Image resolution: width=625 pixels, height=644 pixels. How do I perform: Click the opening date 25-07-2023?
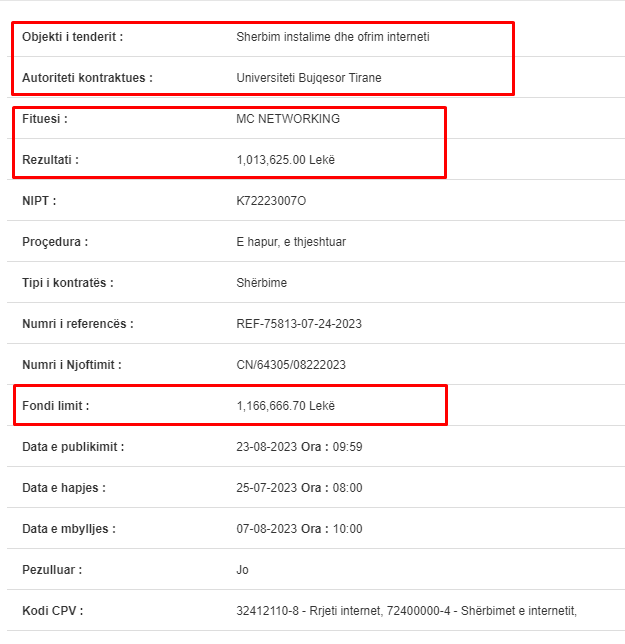[267, 488]
